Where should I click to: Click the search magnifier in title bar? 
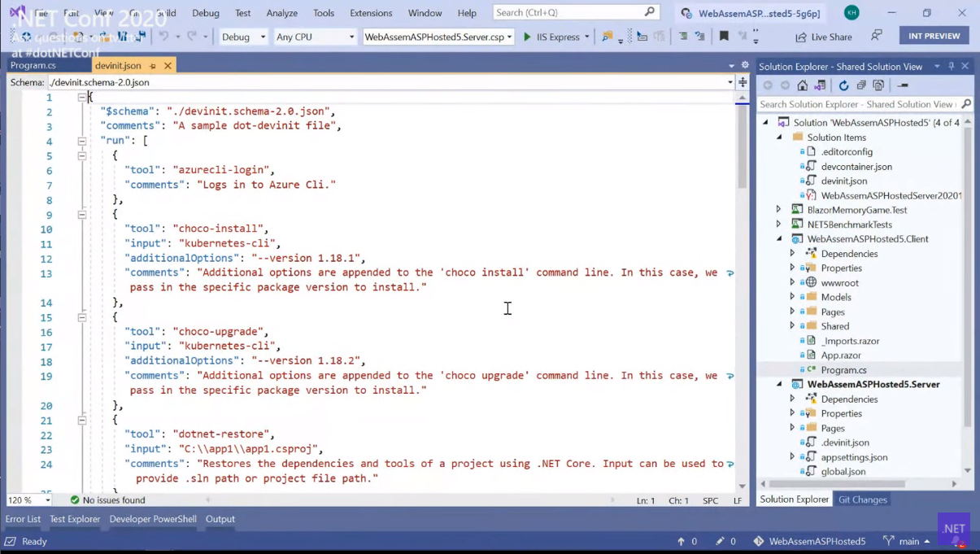(x=649, y=12)
